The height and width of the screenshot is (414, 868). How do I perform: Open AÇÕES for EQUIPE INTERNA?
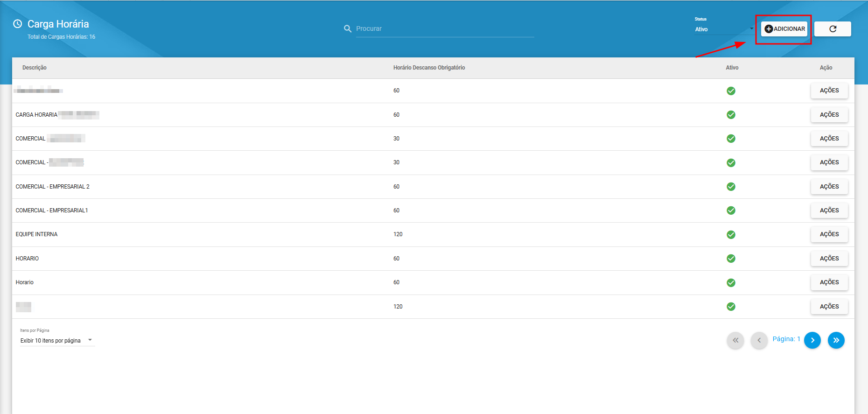(829, 234)
